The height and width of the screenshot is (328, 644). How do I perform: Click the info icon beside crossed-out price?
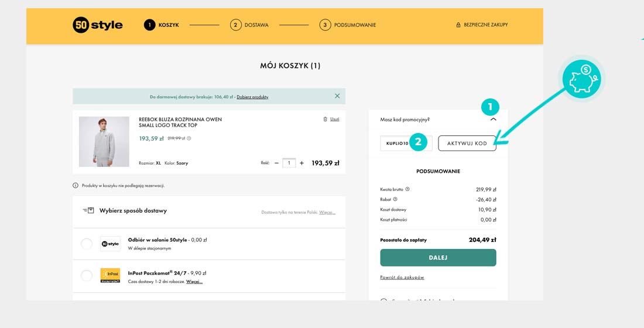(x=189, y=139)
